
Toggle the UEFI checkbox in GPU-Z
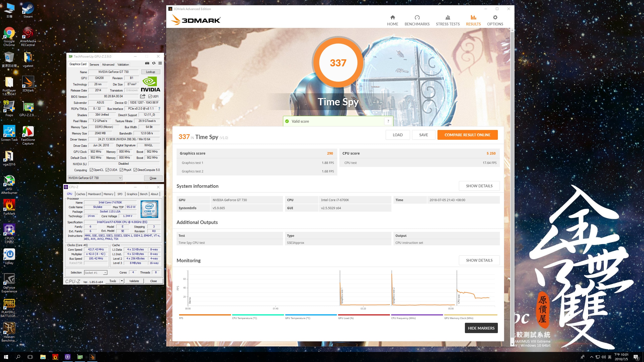tap(150, 97)
